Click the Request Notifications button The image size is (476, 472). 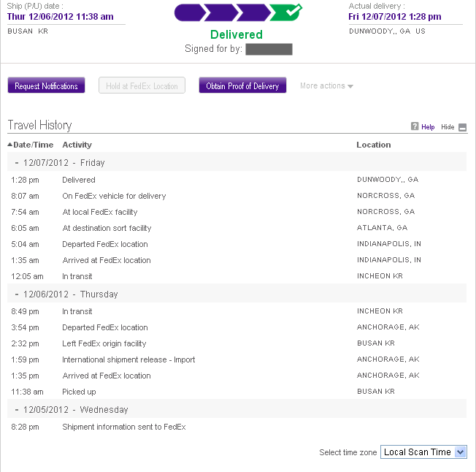click(46, 86)
